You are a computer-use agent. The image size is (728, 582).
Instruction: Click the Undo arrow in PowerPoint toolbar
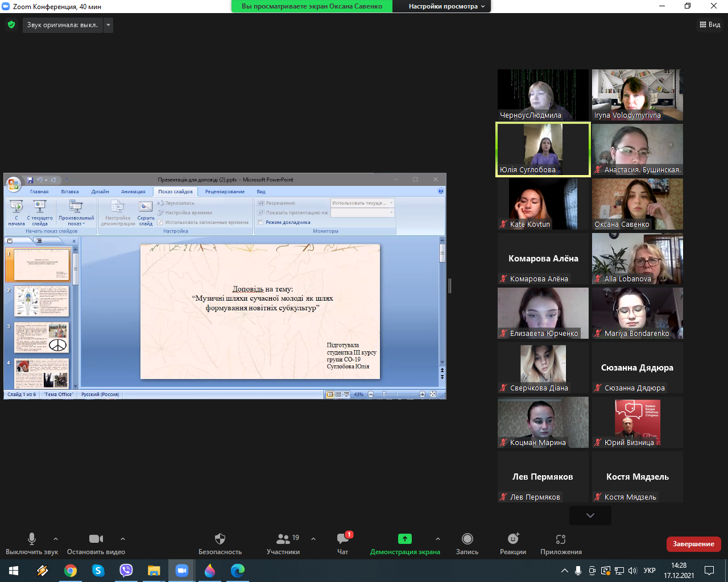41,180
